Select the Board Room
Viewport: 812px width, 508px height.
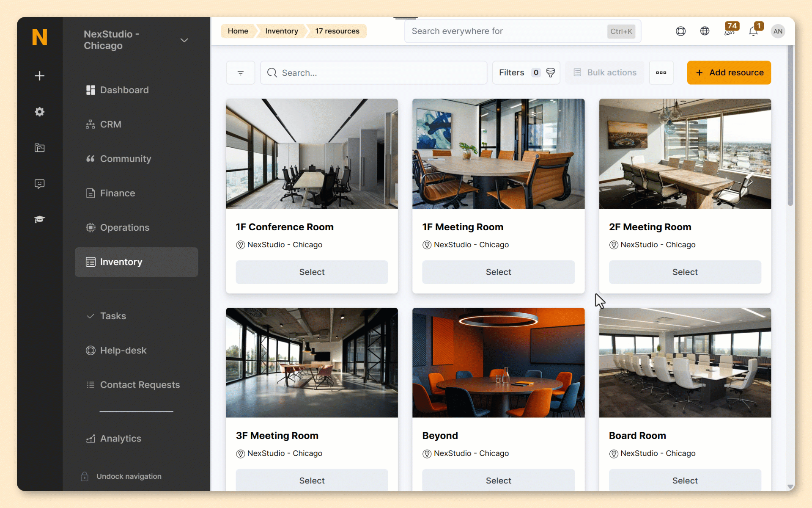685,480
